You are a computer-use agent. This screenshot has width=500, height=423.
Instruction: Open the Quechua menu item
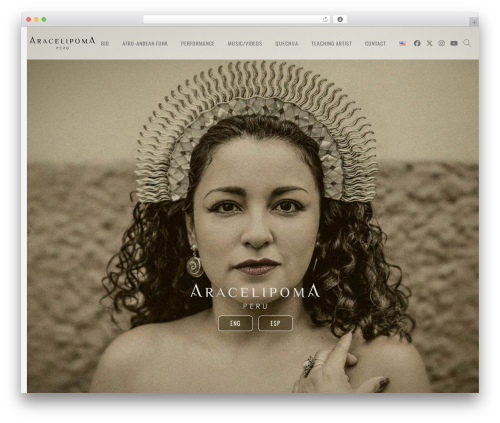(287, 44)
